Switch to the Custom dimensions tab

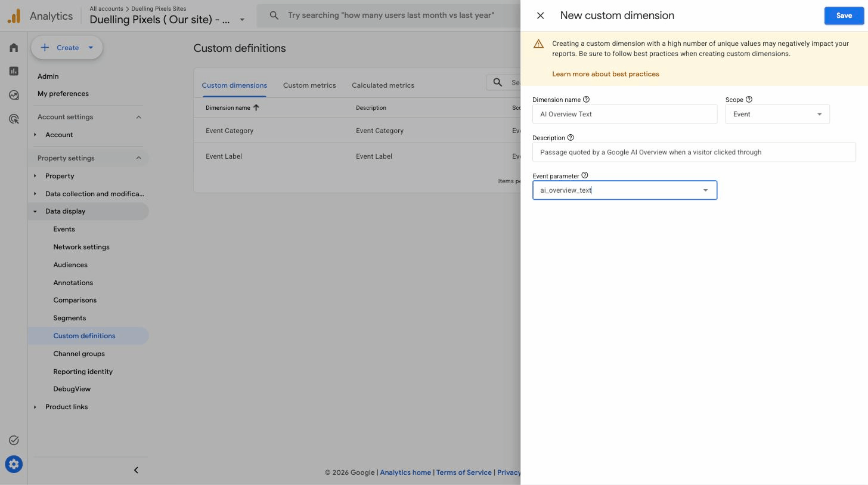click(x=234, y=85)
